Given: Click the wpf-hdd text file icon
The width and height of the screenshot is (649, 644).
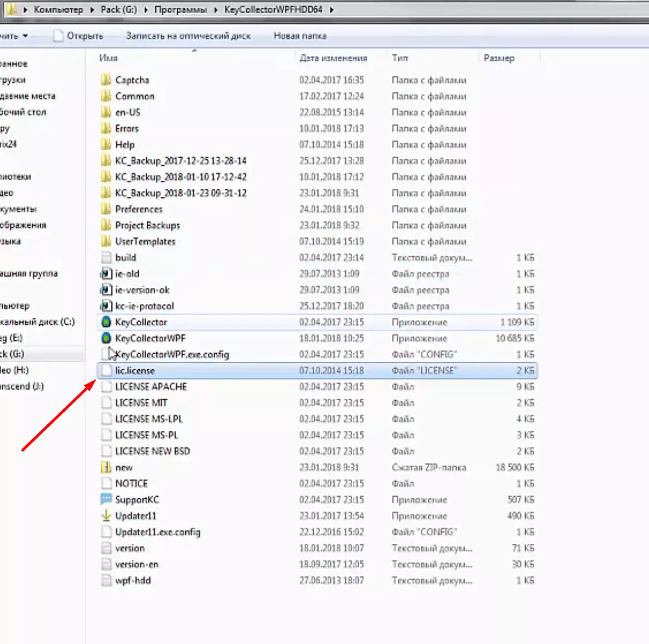Looking at the screenshot, I should tap(107, 580).
